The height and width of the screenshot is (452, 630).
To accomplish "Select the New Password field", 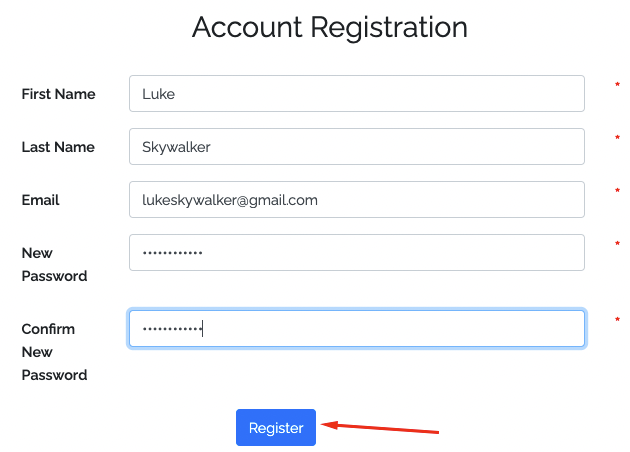I will pyautogui.click(x=356, y=253).
